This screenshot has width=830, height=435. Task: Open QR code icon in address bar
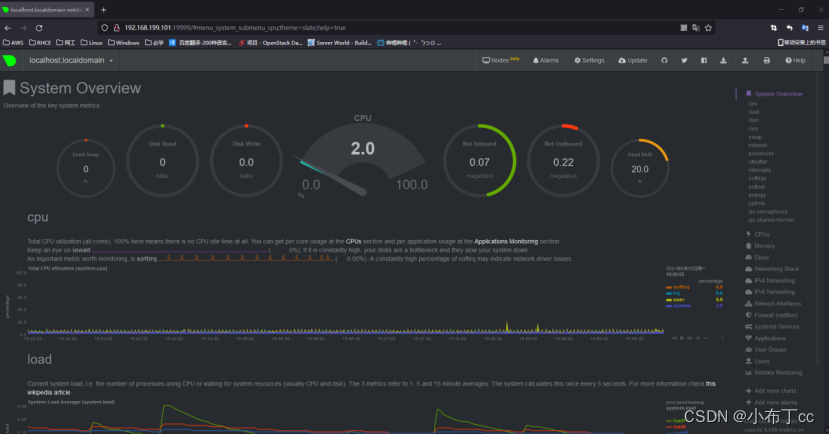(x=683, y=28)
